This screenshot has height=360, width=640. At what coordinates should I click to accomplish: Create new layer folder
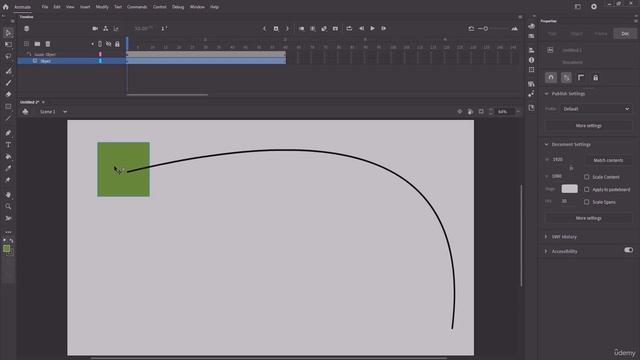click(37, 44)
